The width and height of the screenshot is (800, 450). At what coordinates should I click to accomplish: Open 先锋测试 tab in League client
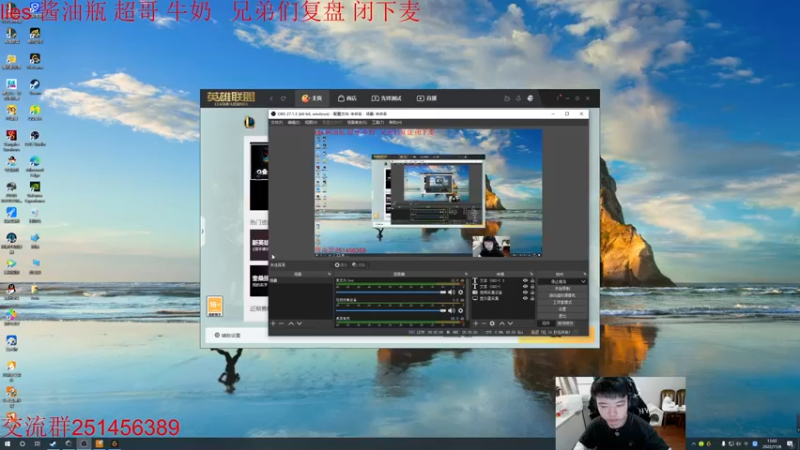[x=386, y=98]
